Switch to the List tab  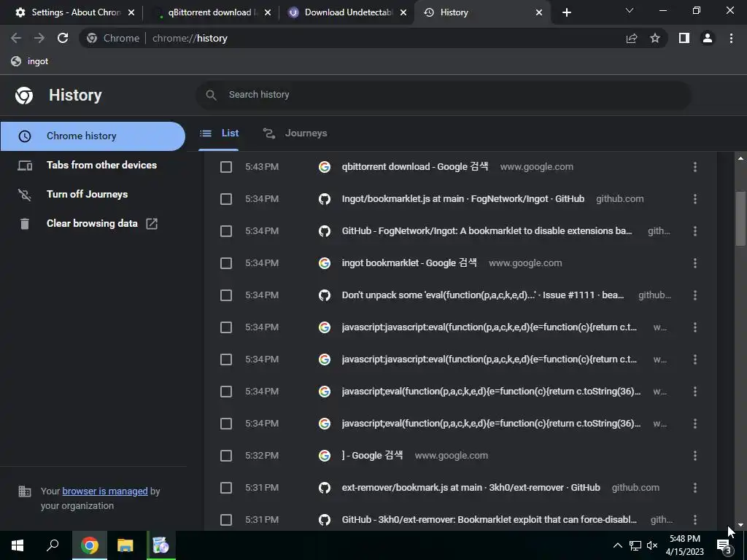[x=219, y=133]
